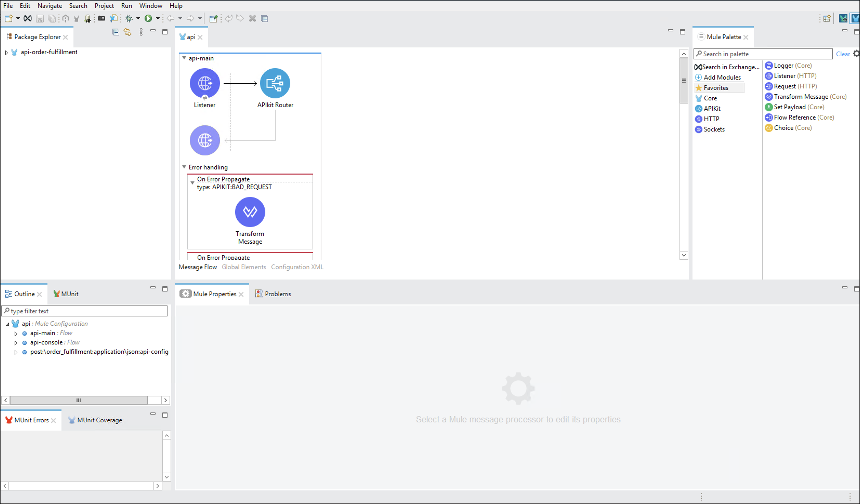860x504 pixels.
Task: Open the New wizard dropdown arrow
Action: pyautogui.click(x=18, y=18)
